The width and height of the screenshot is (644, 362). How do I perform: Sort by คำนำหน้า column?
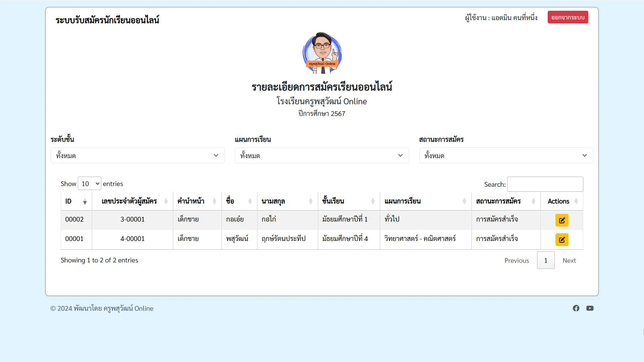[x=197, y=201]
